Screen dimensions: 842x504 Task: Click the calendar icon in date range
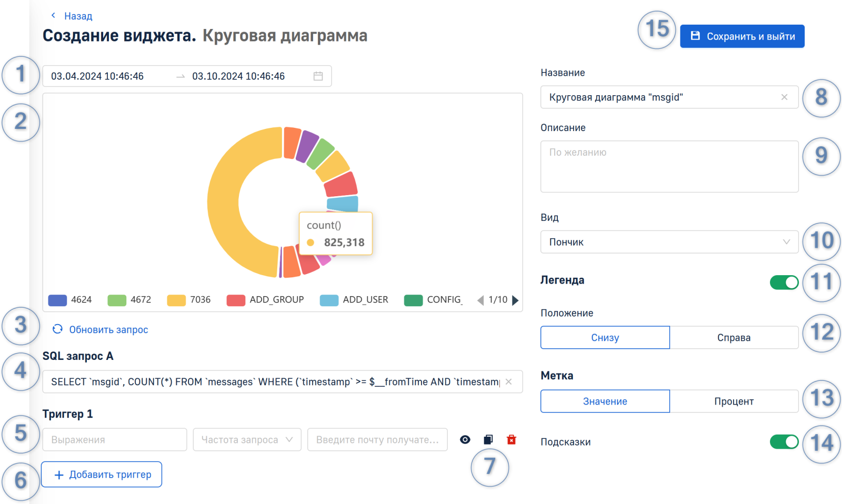click(318, 76)
